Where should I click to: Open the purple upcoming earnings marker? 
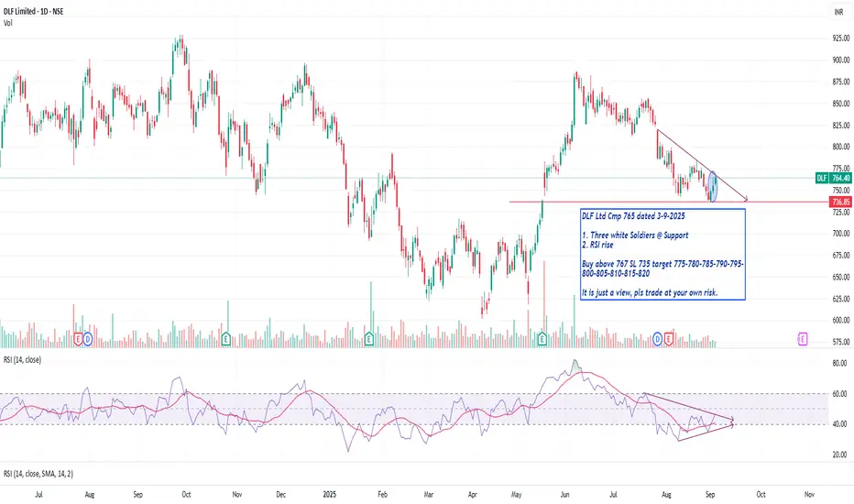pyautogui.click(x=803, y=339)
